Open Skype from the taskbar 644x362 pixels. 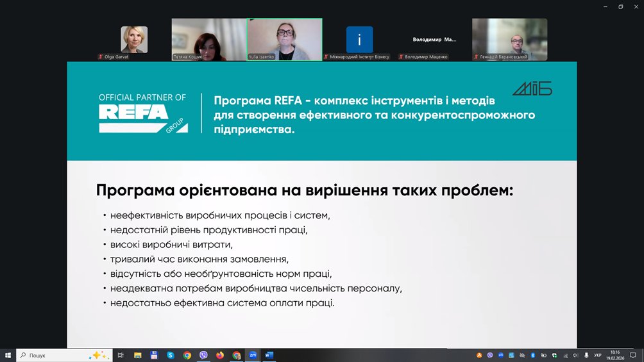click(171, 355)
